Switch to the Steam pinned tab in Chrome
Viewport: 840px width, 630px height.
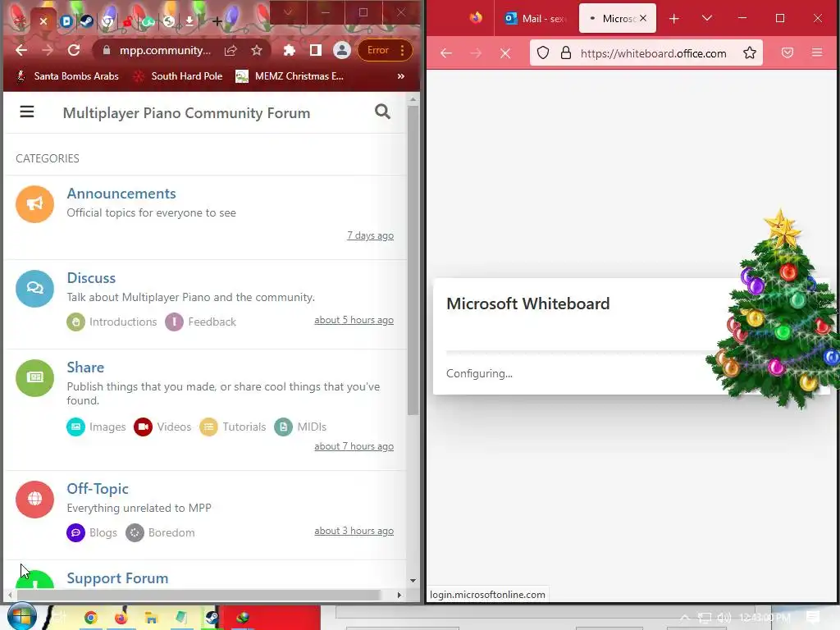click(87, 21)
